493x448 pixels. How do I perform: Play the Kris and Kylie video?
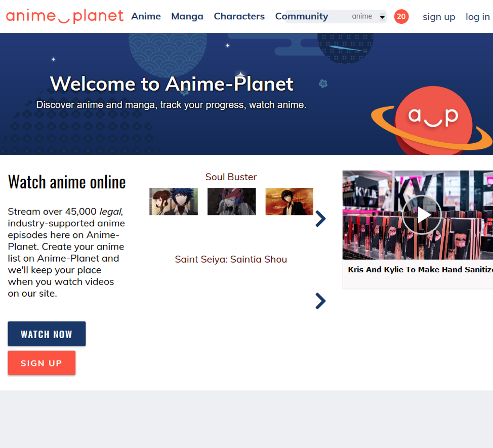(421, 215)
